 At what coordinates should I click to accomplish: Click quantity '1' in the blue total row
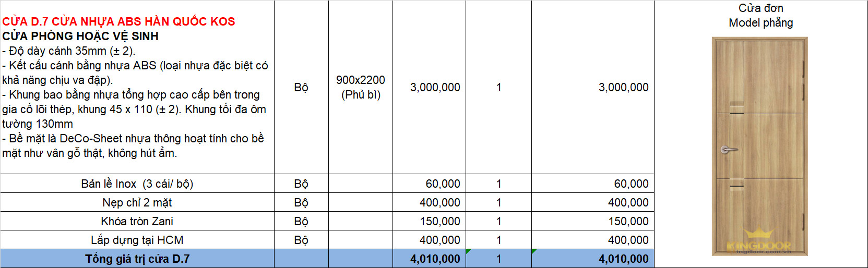[x=498, y=259]
